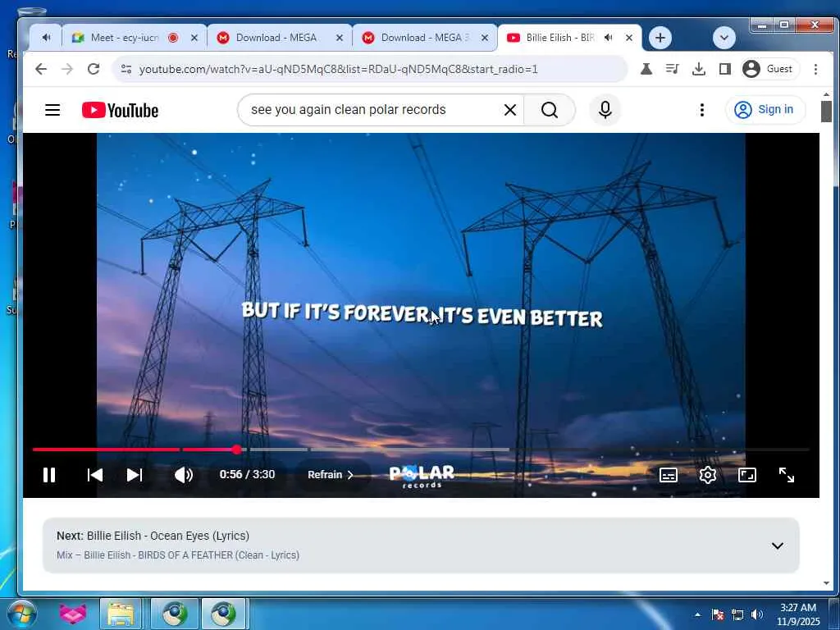Viewport: 840px width, 630px height.
Task: Open the Windows Start menu orb
Action: [22, 614]
